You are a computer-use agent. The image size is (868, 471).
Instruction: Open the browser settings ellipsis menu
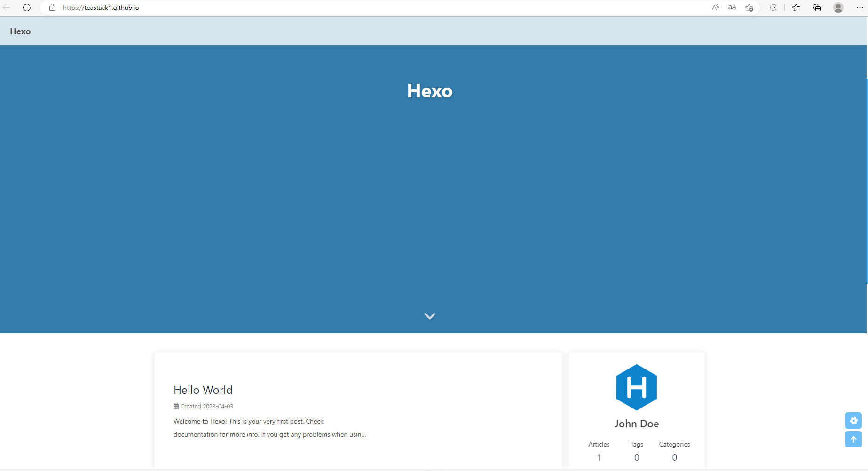pos(860,8)
